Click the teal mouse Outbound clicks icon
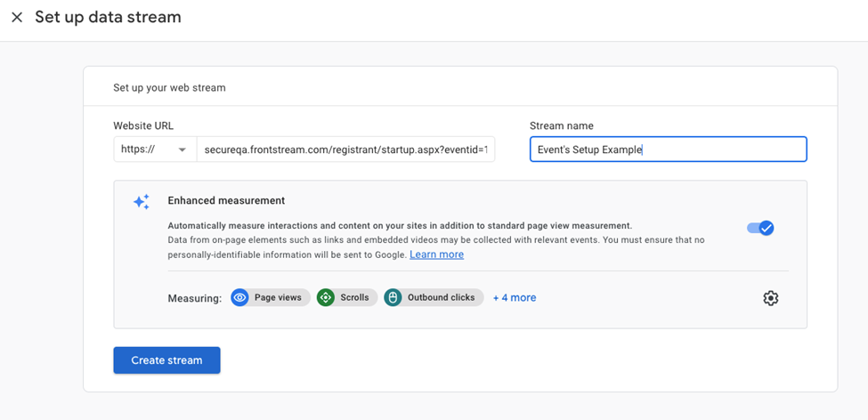868x420 pixels. [393, 298]
